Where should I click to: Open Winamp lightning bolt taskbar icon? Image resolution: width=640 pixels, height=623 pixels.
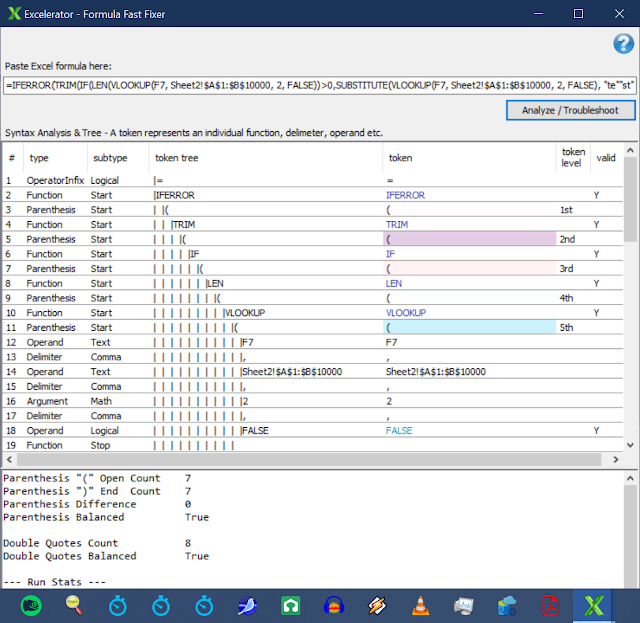pos(377,605)
